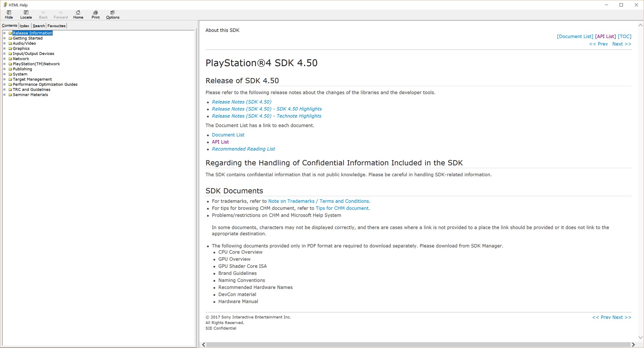Click the HTML Help title bar icon

(5, 5)
